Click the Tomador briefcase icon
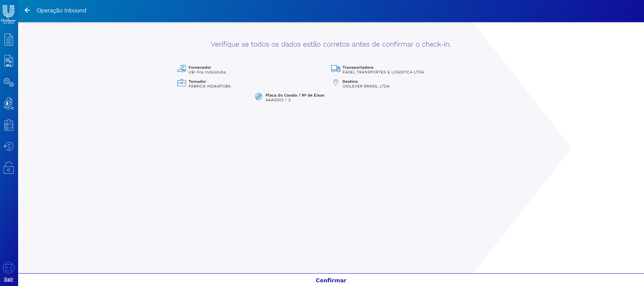 point(182,83)
